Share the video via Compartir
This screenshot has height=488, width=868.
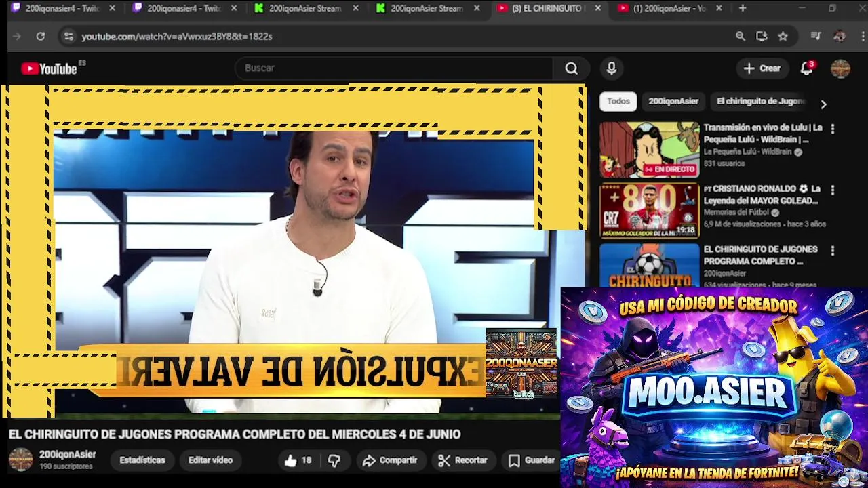390,460
